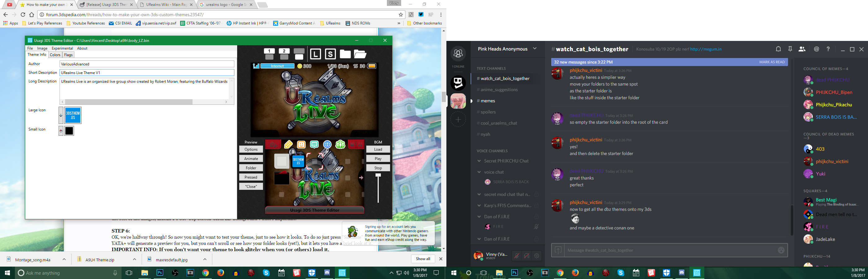The height and width of the screenshot is (279, 868).
Task: Open the emoji picker in Discord
Action: 781,250
